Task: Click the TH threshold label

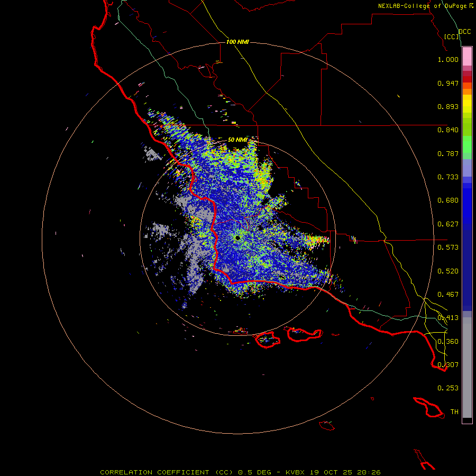Action: click(x=454, y=412)
